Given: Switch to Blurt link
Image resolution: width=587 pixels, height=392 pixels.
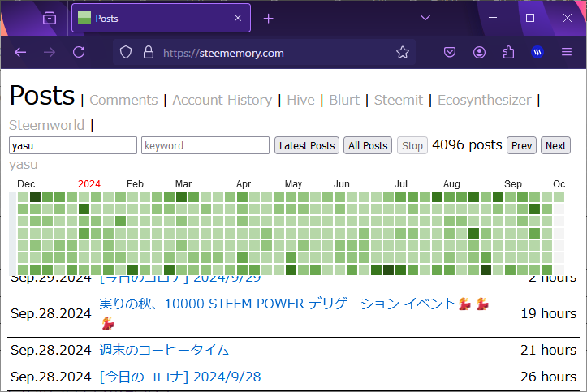Looking at the screenshot, I should (x=344, y=101).
